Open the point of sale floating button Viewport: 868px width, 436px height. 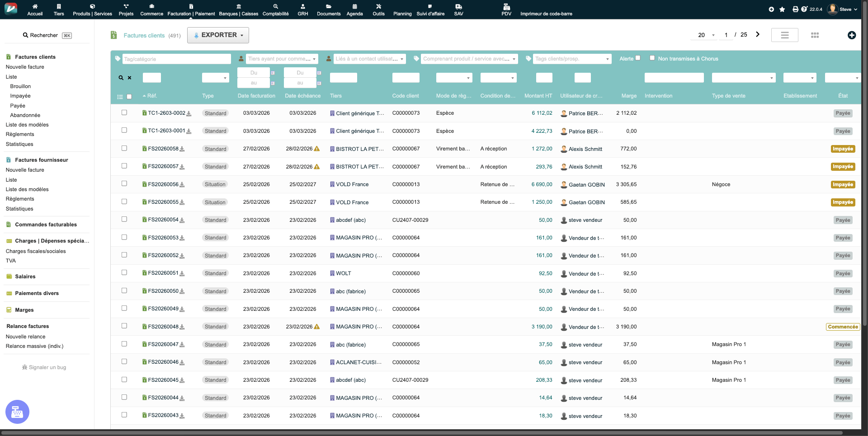[17, 412]
